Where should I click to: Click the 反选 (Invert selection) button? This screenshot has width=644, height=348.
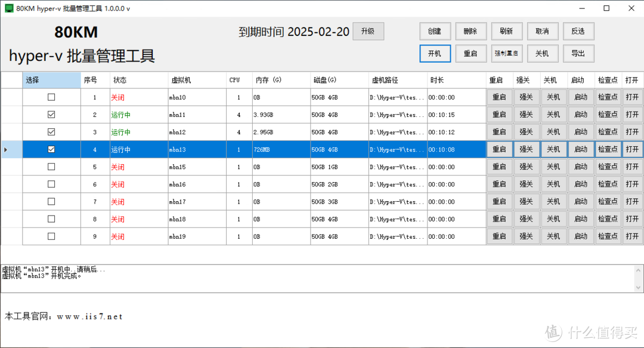578,31
